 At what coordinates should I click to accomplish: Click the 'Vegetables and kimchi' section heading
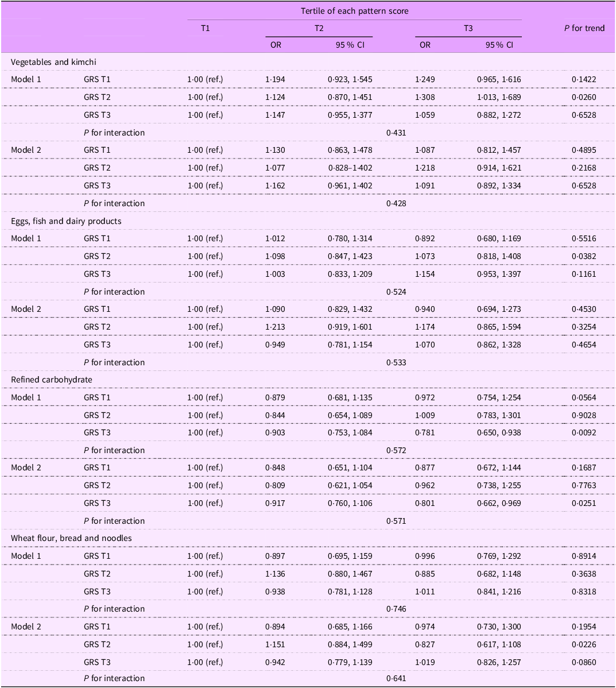pyautogui.click(x=53, y=62)
